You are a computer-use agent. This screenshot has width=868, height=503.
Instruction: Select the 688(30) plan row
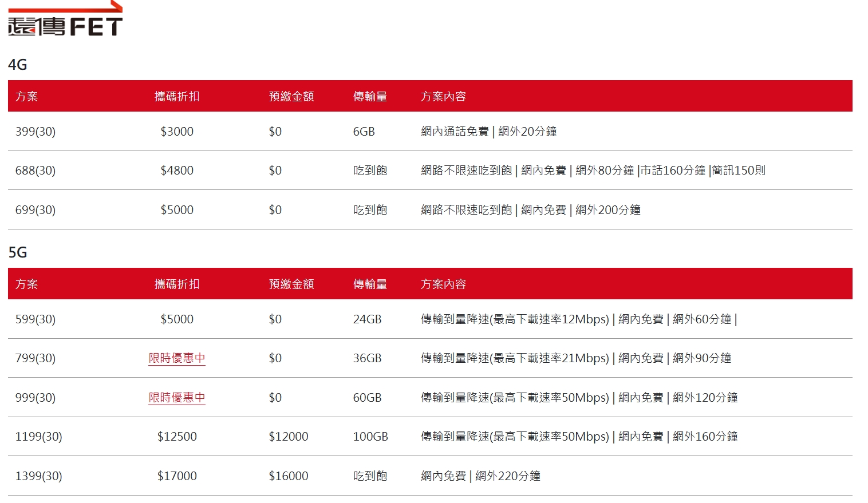coord(35,170)
